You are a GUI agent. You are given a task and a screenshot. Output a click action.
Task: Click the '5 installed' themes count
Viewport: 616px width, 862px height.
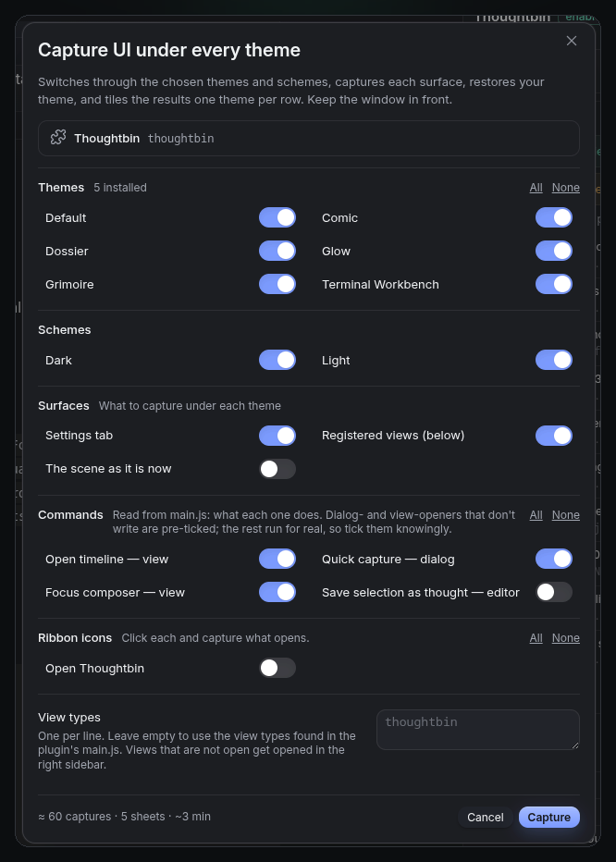pyautogui.click(x=120, y=188)
